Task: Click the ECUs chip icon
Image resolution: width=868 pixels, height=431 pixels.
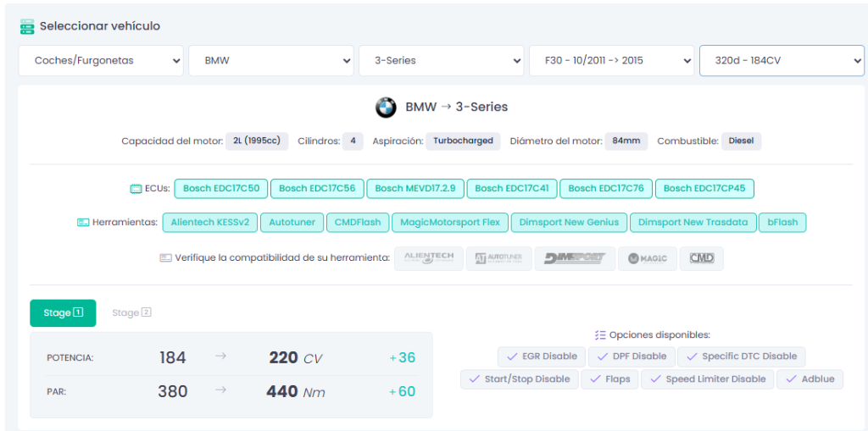Action: [x=135, y=189]
